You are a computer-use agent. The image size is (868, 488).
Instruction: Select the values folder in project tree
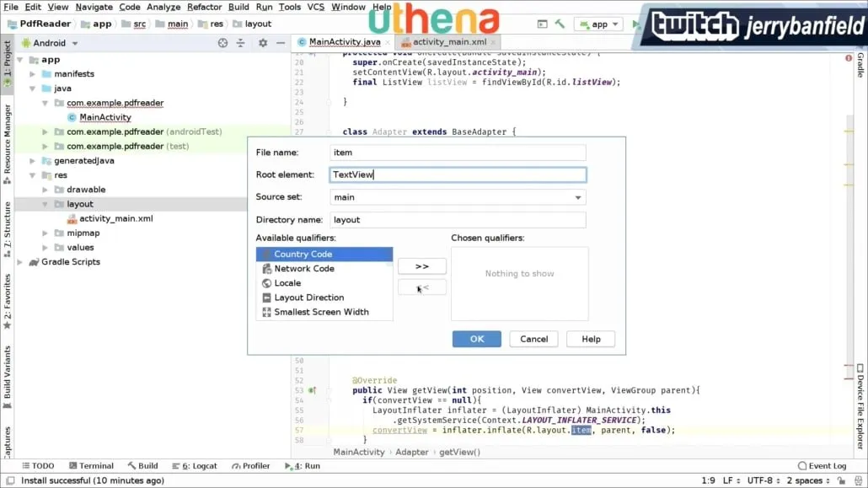click(80, 248)
